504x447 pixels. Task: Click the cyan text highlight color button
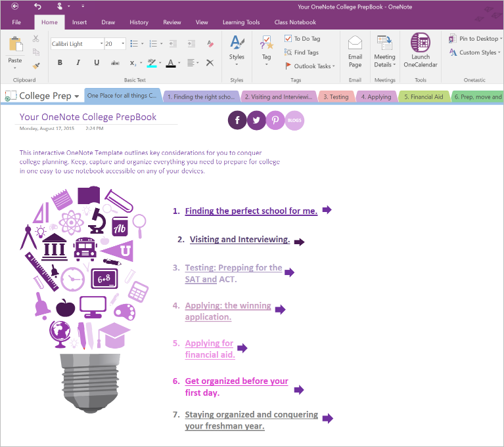tap(152, 63)
